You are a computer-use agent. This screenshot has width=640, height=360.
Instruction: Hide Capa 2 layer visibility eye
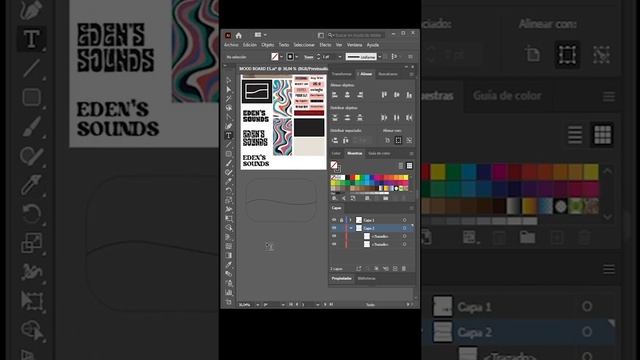[334, 228]
